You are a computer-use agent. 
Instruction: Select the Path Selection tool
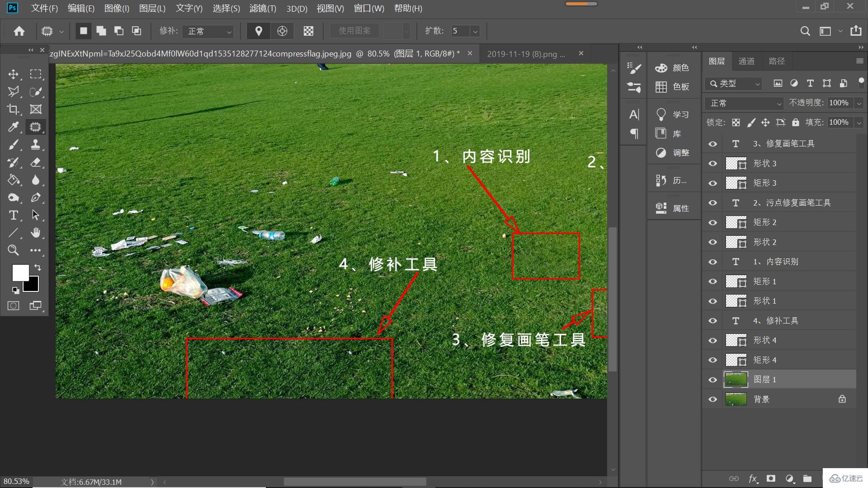coord(35,215)
